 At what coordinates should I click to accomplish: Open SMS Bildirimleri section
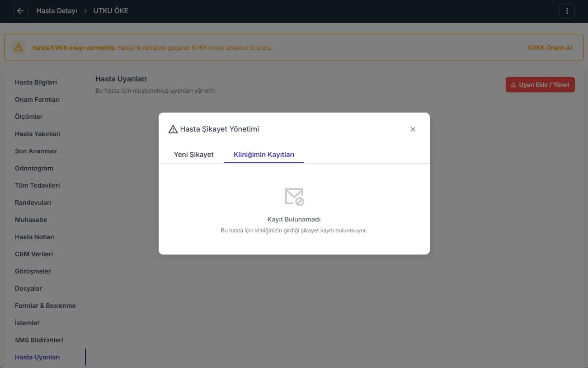39,340
